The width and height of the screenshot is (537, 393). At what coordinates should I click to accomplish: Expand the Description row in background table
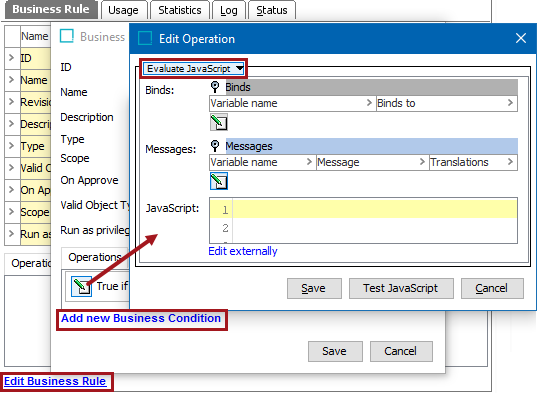click(x=11, y=124)
